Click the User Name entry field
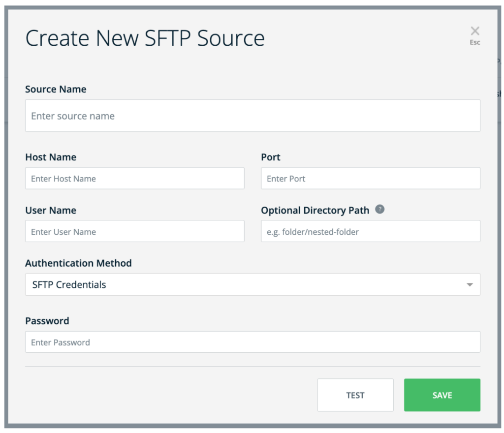504x433 pixels. point(134,231)
